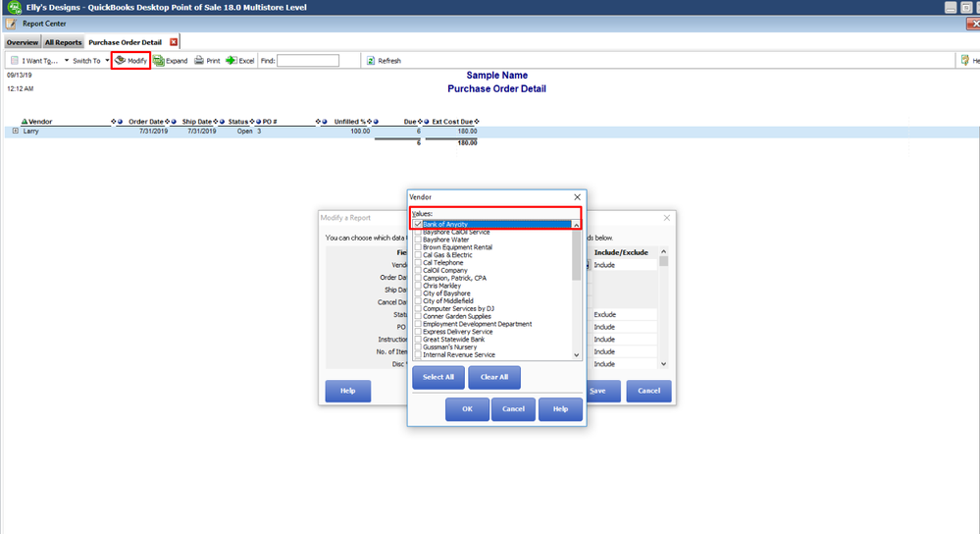Click the QuickBooks logo in title bar

click(14, 8)
